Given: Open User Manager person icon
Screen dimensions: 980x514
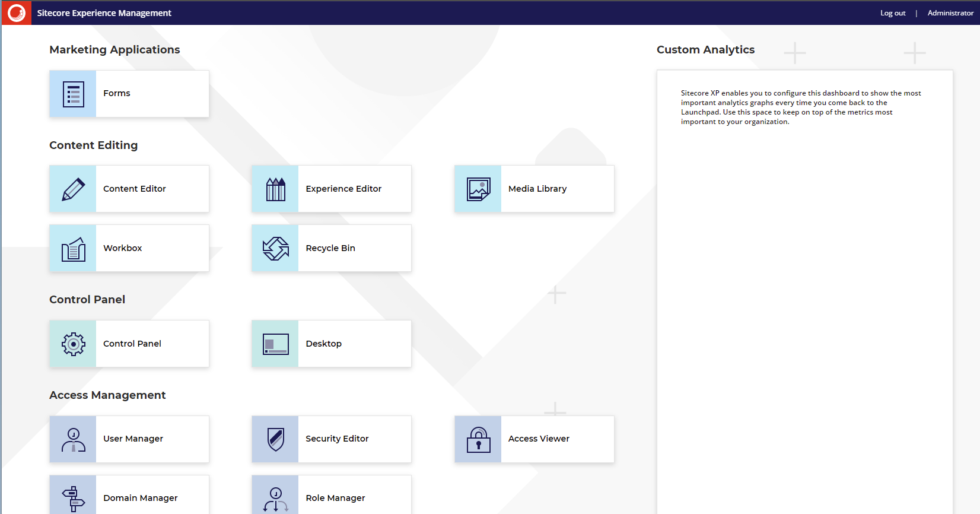Looking at the screenshot, I should 73,439.
